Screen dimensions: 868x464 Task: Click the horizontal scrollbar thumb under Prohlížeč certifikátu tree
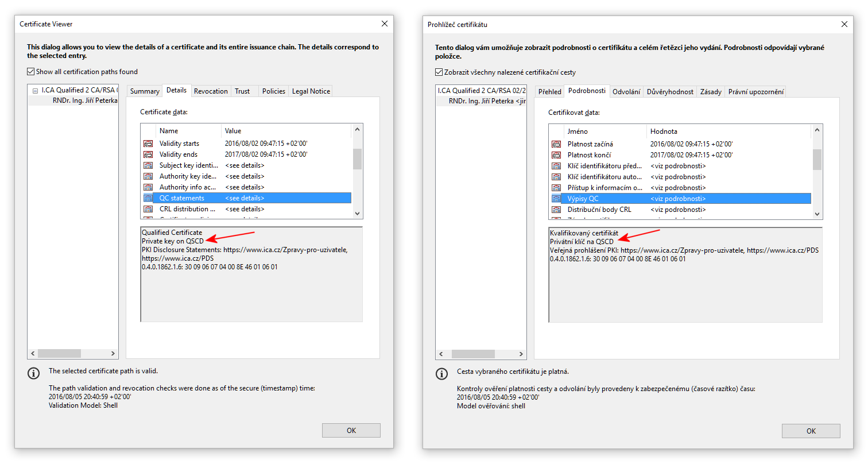point(474,354)
